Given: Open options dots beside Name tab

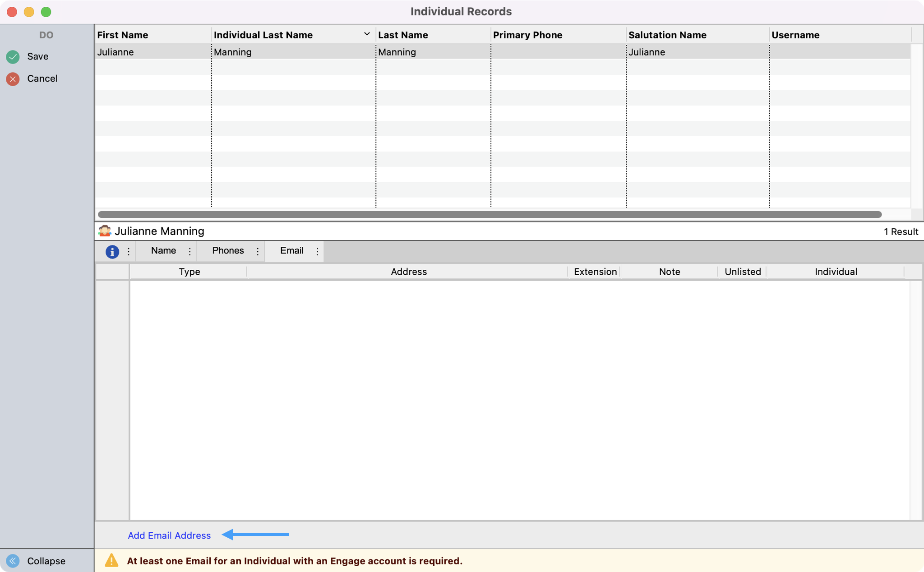Looking at the screenshot, I should click(x=190, y=251).
